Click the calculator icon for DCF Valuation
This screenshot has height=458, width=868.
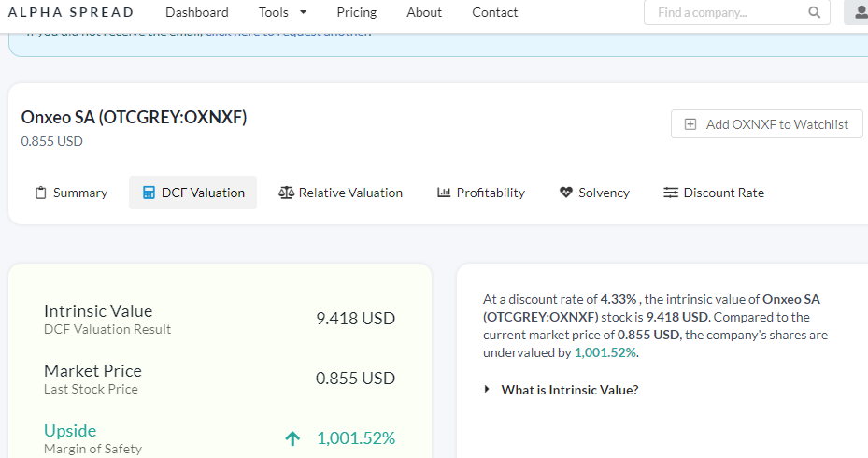(x=149, y=193)
